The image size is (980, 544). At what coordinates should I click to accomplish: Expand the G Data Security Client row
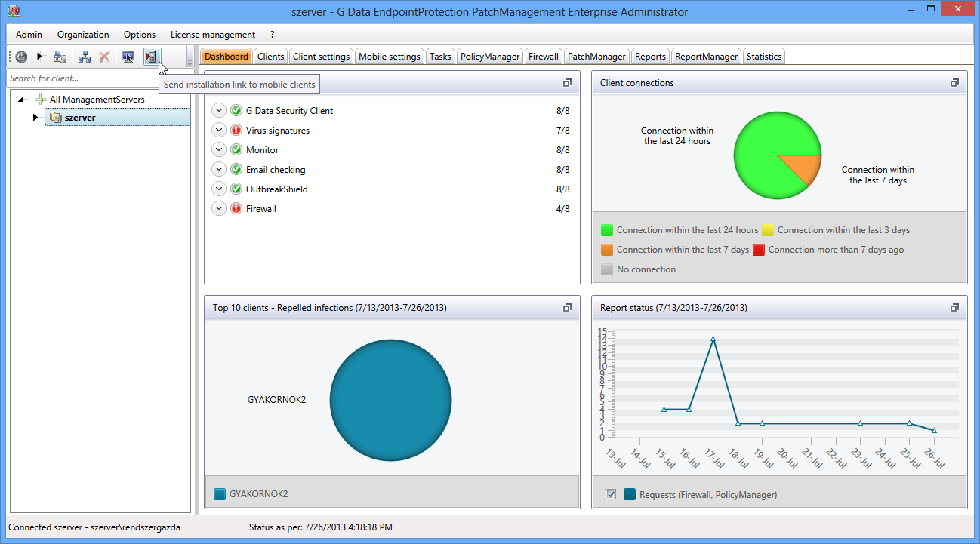point(219,111)
